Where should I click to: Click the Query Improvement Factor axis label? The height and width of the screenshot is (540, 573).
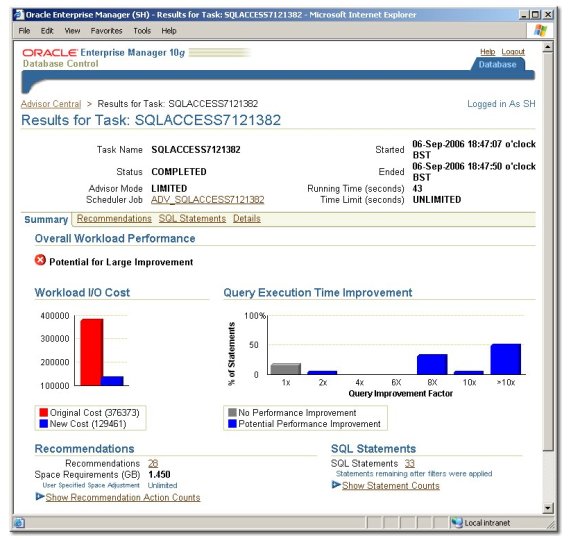point(400,393)
